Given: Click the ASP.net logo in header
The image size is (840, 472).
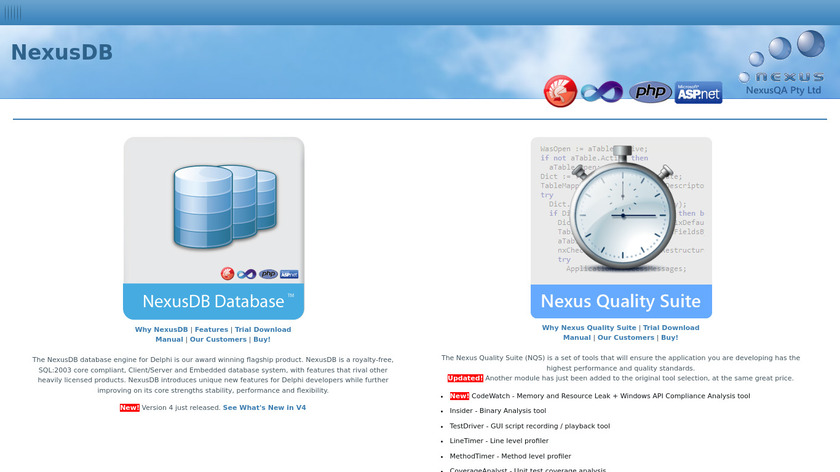Looking at the screenshot, I should coord(698,93).
